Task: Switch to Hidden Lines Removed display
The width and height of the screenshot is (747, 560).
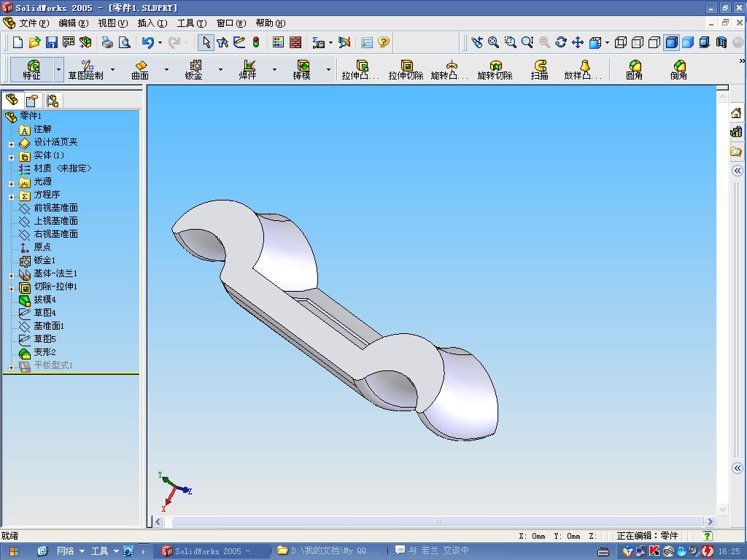Action: point(654,42)
